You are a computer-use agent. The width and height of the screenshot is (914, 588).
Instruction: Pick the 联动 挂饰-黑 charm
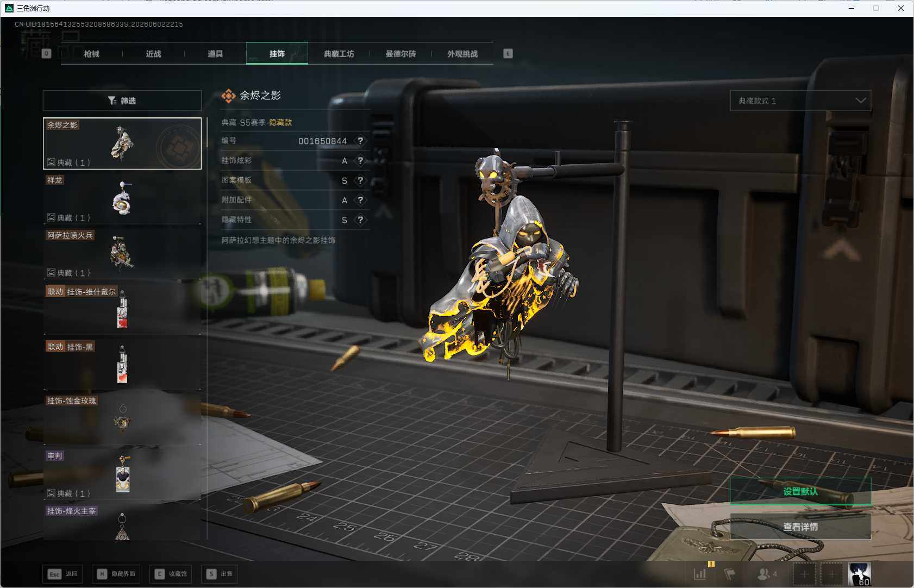point(122,364)
